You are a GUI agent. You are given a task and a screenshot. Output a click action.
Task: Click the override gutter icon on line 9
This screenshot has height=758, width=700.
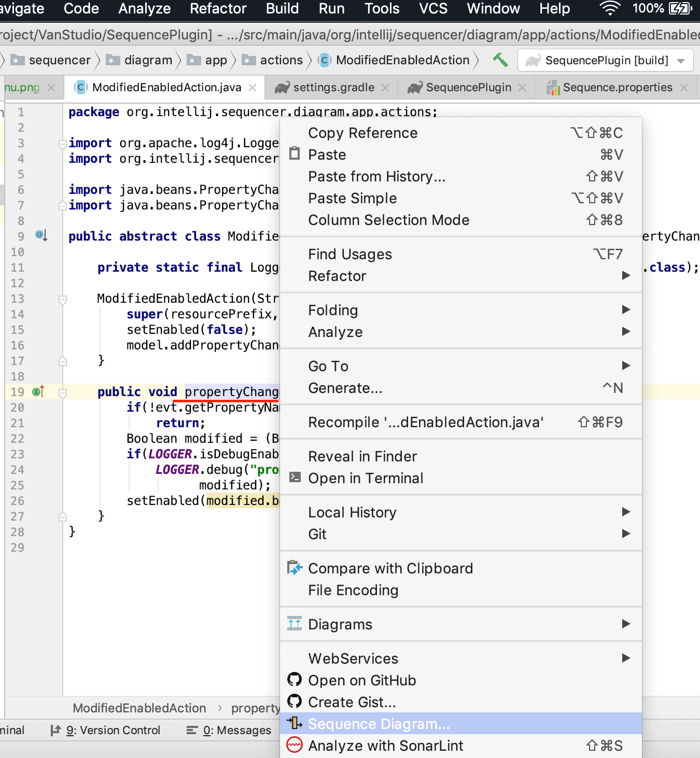[x=39, y=235]
